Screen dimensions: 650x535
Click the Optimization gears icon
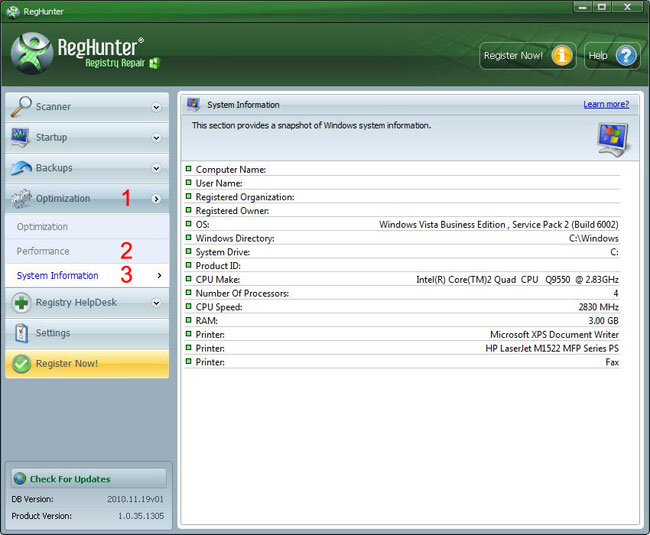(21, 199)
